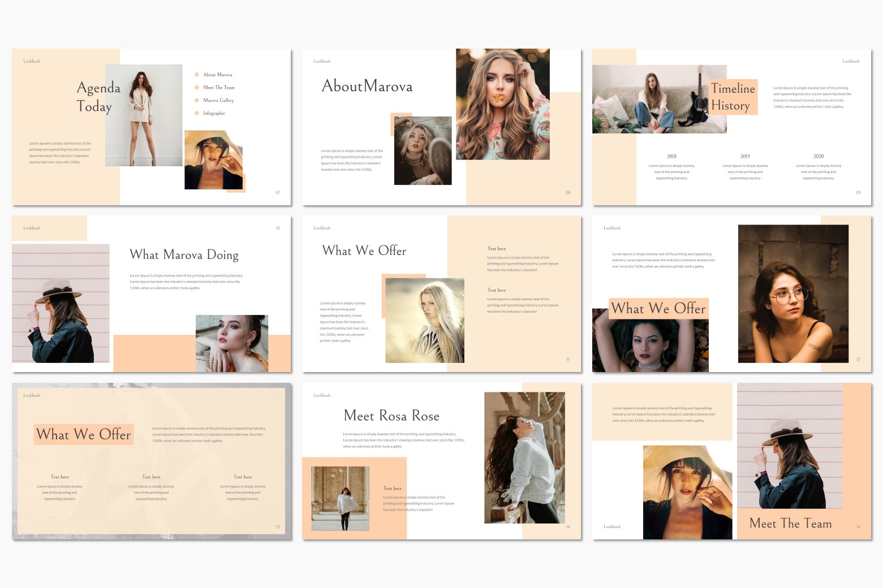Image resolution: width=883 pixels, height=588 pixels.
Task: Select the 2018 timeline label
Action: (671, 157)
